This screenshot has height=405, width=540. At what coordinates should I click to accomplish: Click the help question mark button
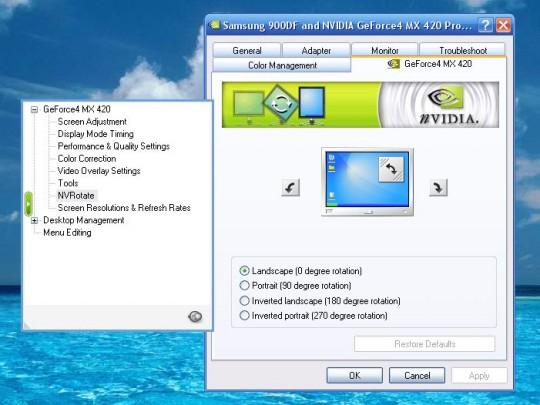[485, 25]
